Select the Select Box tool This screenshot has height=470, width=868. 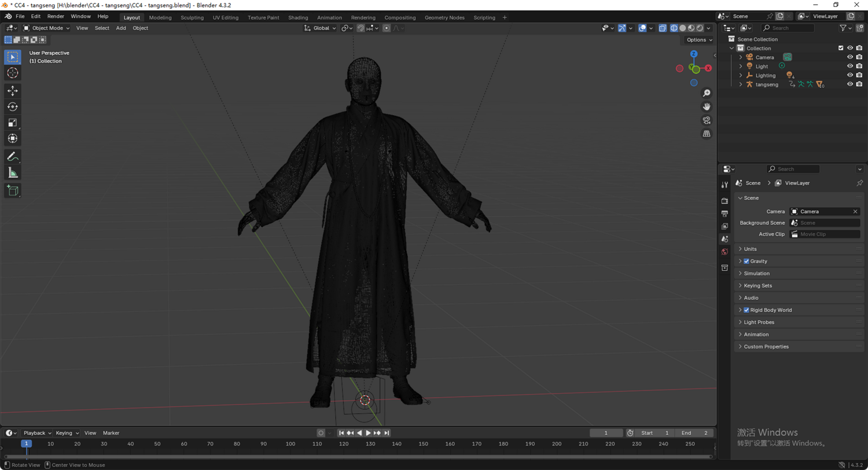tap(13, 57)
